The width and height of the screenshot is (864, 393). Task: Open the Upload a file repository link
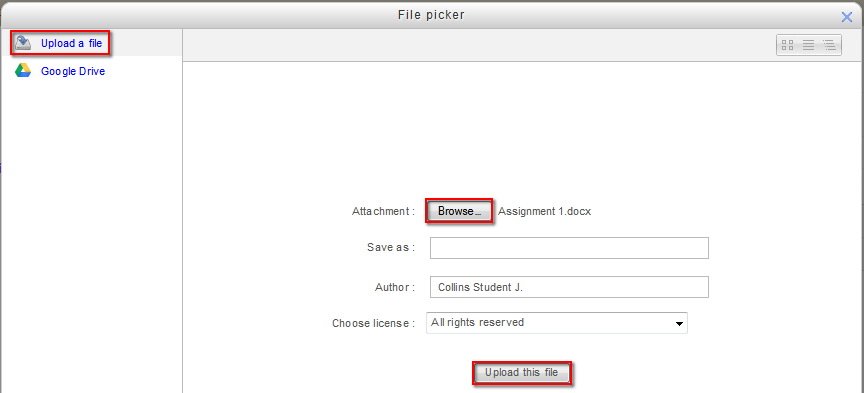pyautogui.click(x=72, y=44)
